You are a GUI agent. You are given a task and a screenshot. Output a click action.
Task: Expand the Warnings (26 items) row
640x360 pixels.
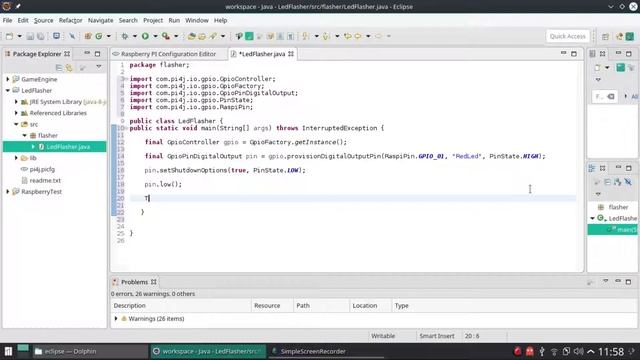point(116,319)
